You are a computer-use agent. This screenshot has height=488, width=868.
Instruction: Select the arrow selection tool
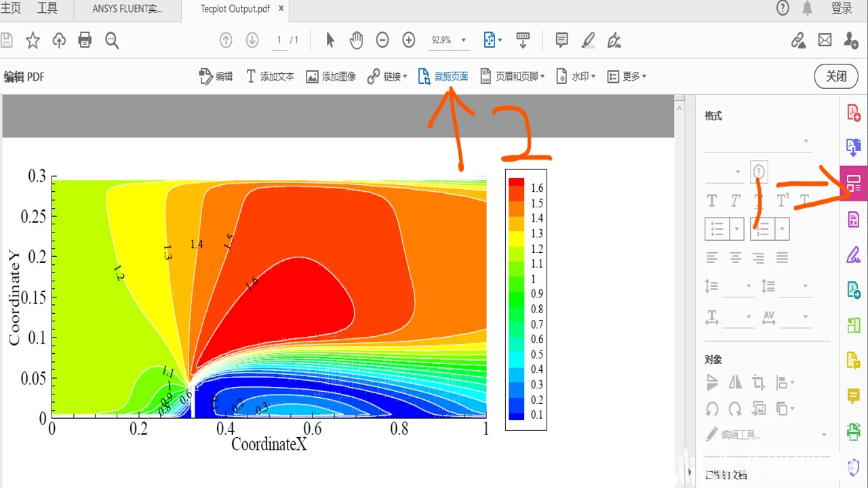click(330, 41)
